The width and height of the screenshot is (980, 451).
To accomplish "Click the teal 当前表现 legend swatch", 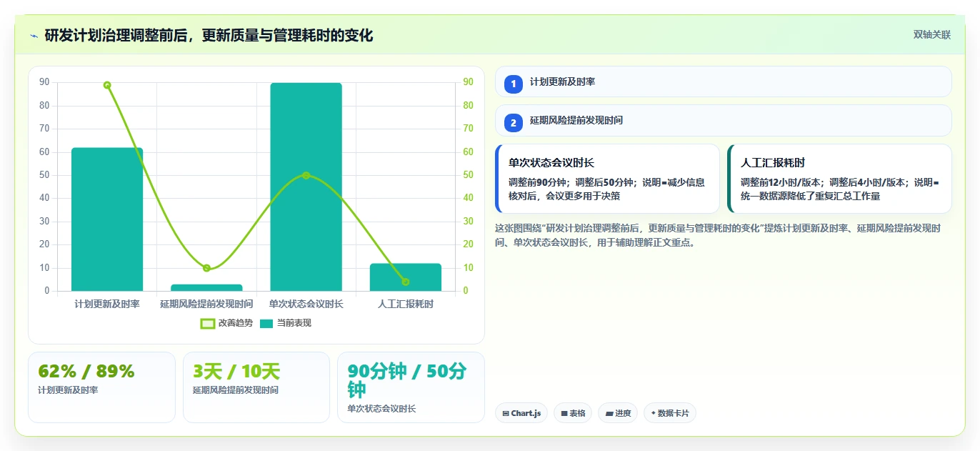I will [266, 324].
